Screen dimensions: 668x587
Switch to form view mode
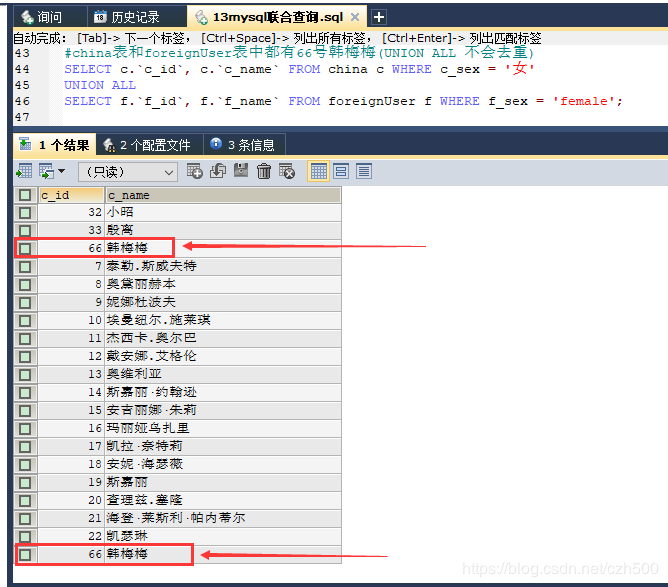click(x=341, y=171)
